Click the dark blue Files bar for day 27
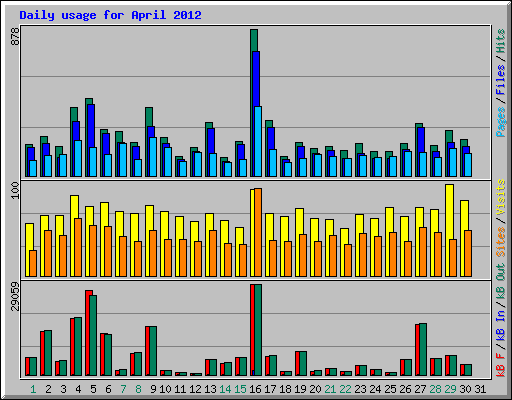 point(421,140)
